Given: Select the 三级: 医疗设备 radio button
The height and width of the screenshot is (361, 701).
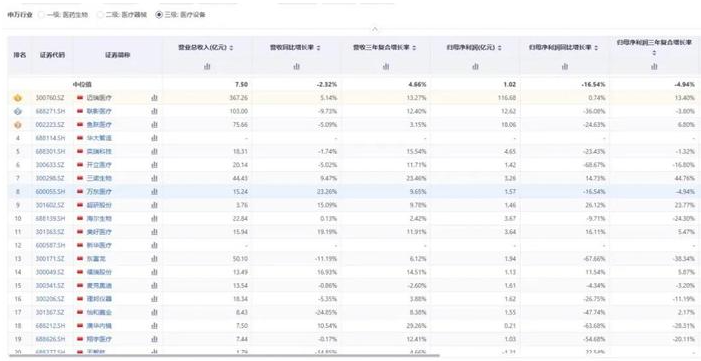Looking at the screenshot, I should pyautogui.click(x=159, y=15).
